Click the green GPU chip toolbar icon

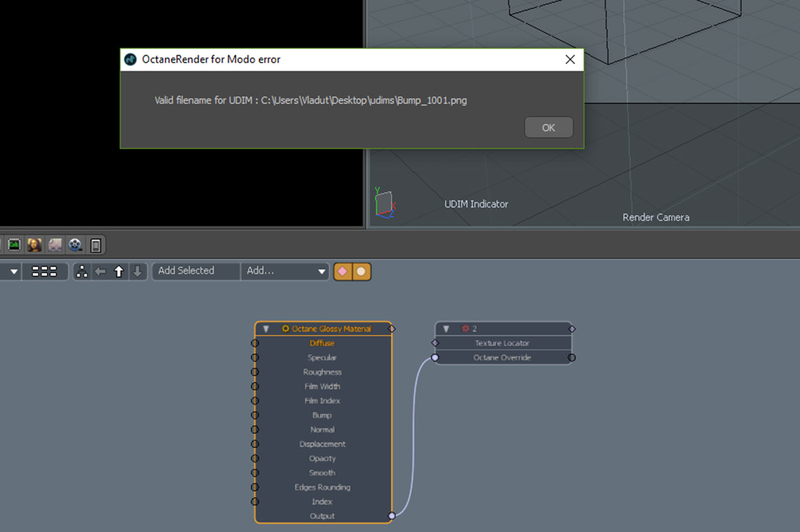coord(14,245)
